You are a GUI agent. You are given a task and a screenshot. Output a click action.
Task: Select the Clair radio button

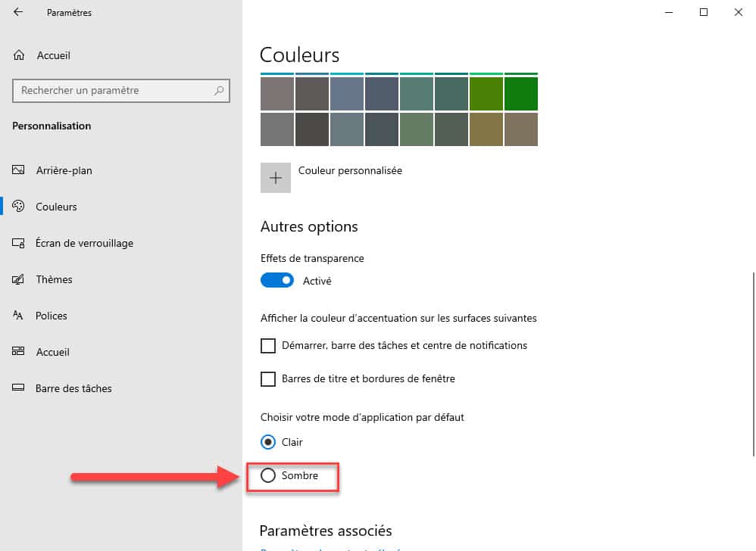pos(268,442)
